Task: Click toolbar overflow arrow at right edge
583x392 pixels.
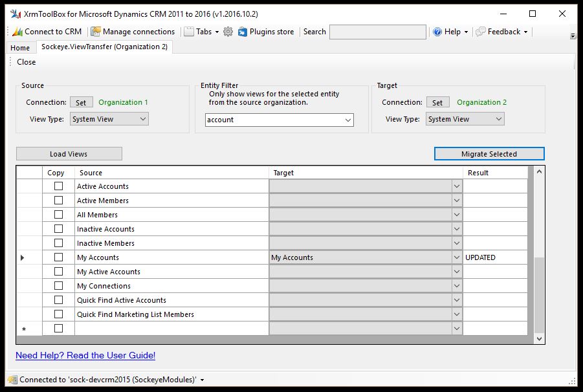Action: (573, 36)
